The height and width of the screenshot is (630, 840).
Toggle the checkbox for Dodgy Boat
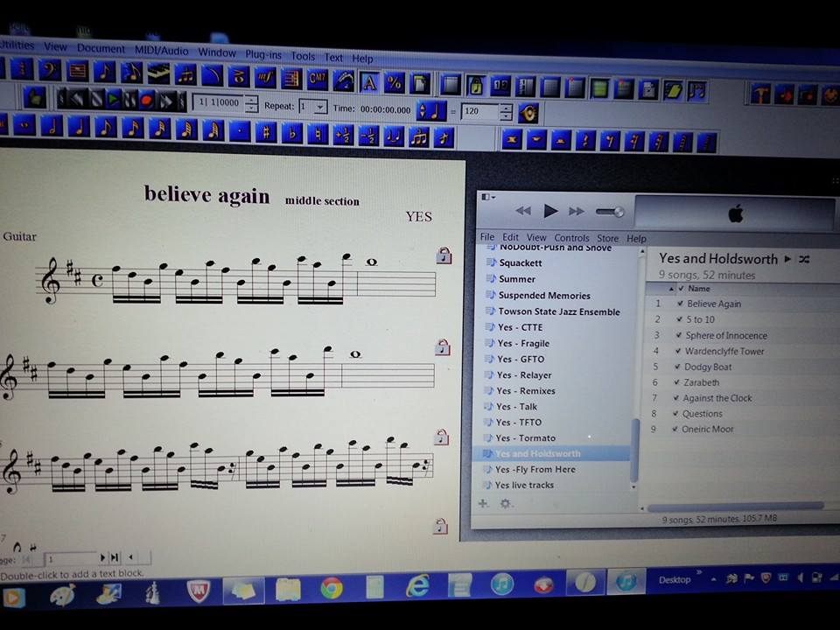pos(677,367)
